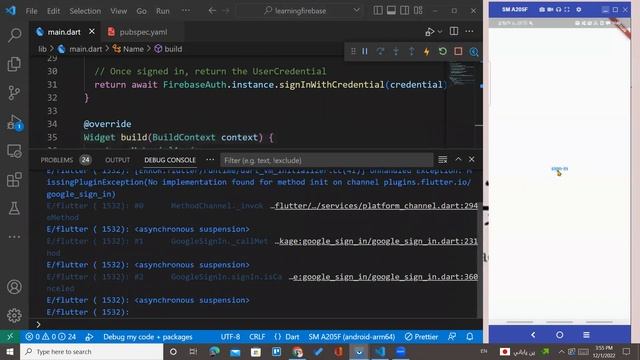The height and width of the screenshot is (360, 640).
Task: Open the Source Control view
Action: click(14, 93)
